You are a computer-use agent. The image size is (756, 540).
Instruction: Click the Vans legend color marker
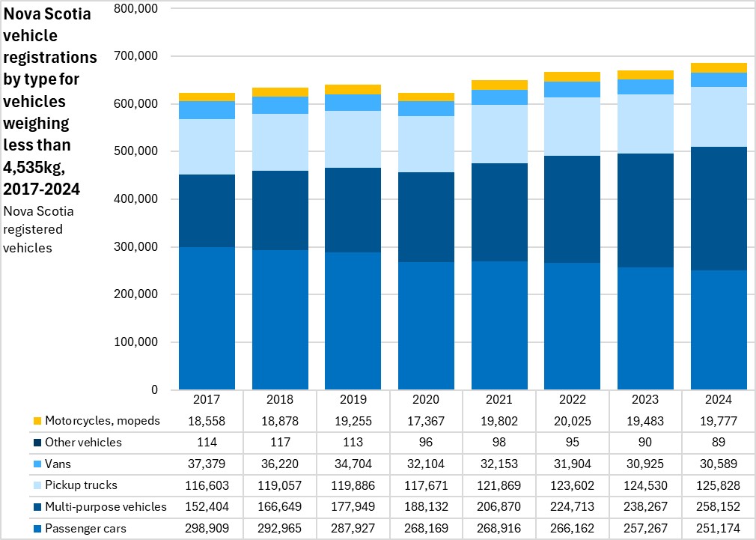click(x=36, y=464)
